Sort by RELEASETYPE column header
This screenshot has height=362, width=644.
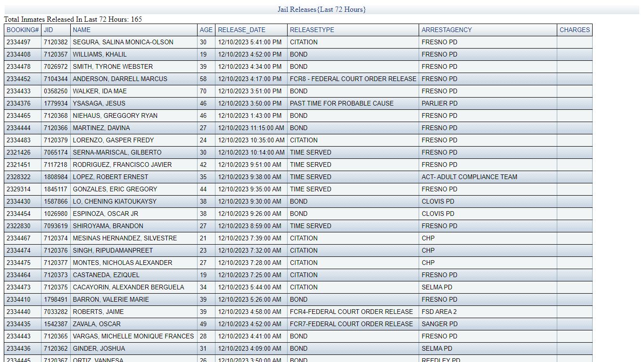click(x=312, y=30)
